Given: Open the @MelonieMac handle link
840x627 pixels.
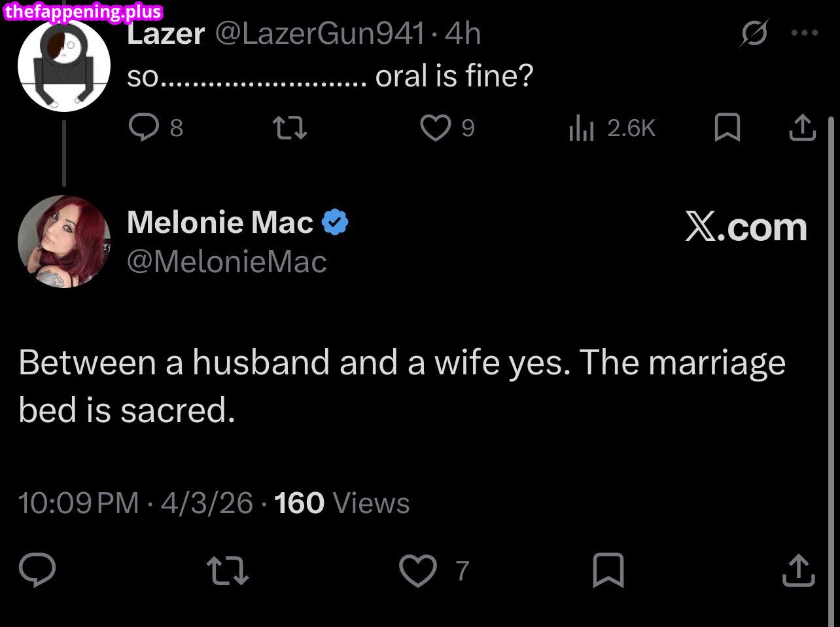Looking at the screenshot, I should pos(226,262).
